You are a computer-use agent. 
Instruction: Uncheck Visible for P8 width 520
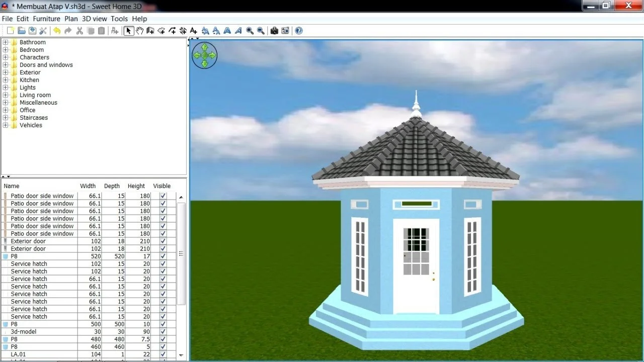[163, 256]
